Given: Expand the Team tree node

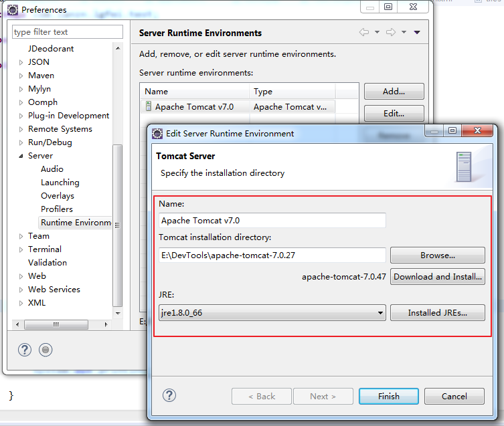Looking at the screenshot, I should click(x=21, y=237).
